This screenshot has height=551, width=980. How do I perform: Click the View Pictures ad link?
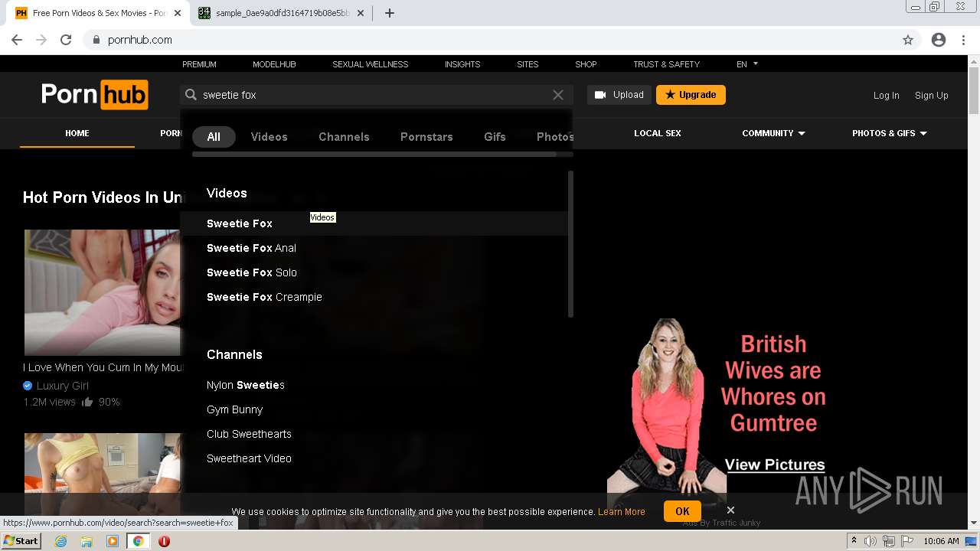(775, 465)
